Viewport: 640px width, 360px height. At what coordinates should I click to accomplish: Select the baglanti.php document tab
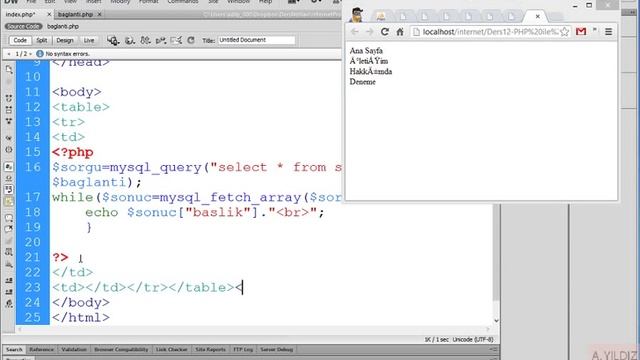pyautogui.click(x=76, y=14)
